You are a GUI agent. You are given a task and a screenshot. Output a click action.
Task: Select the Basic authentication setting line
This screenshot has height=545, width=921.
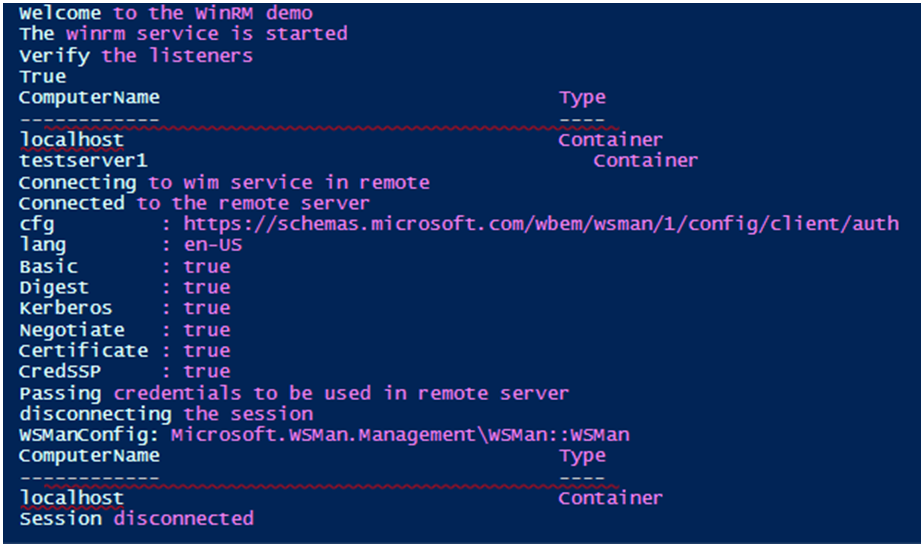(124, 267)
